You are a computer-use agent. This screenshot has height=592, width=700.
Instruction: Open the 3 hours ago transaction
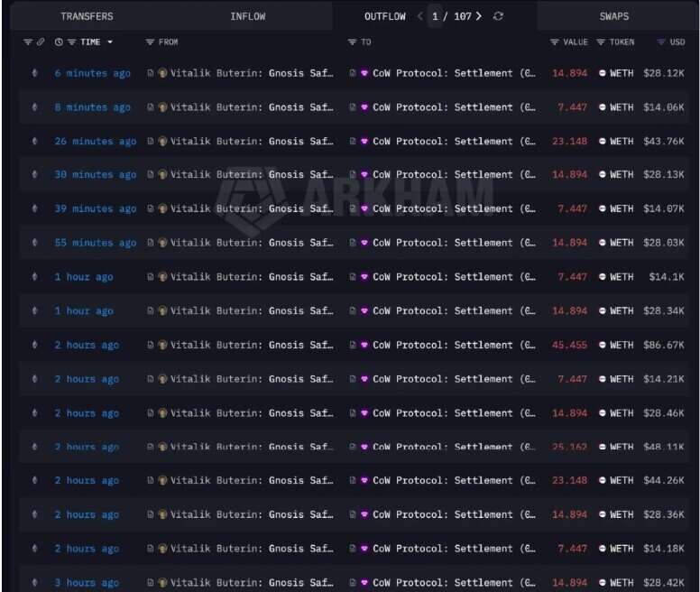pyautogui.click(x=87, y=583)
